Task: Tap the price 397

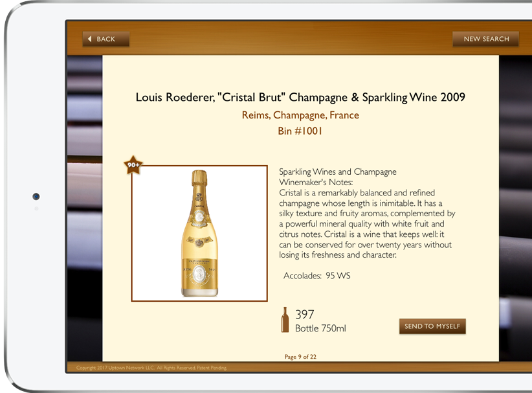Action: pyautogui.click(x=305, y=315)
